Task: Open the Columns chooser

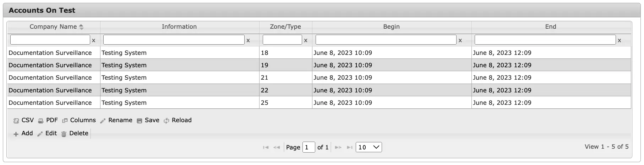Action: tap(65, 121)
